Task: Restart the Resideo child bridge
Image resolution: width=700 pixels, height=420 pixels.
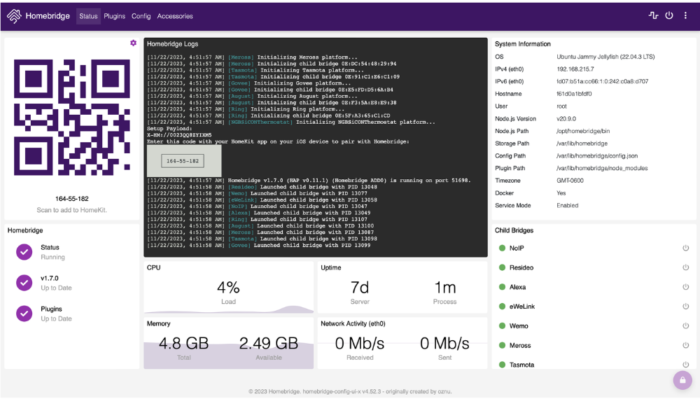Action: click(x=686, y=267)
